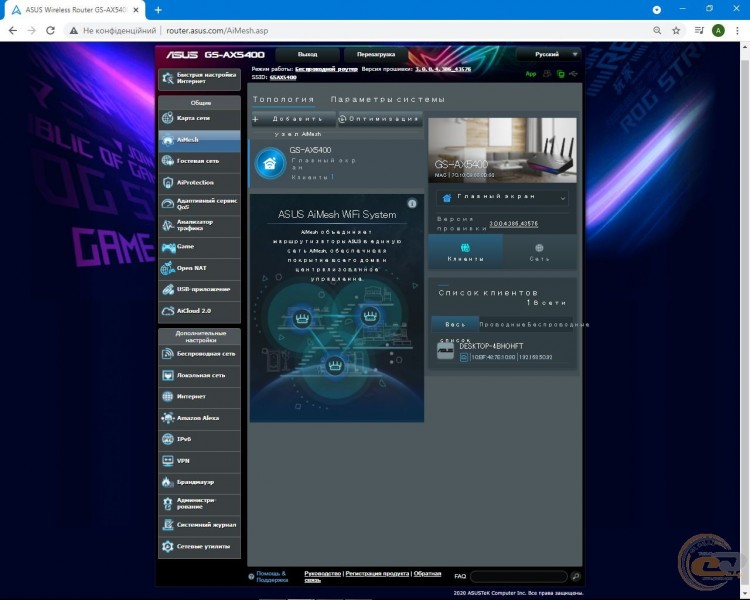Screen dimensions: 750x600
Task: Open operation mode link Беспроводной роутер
Action: coord(326,69)
